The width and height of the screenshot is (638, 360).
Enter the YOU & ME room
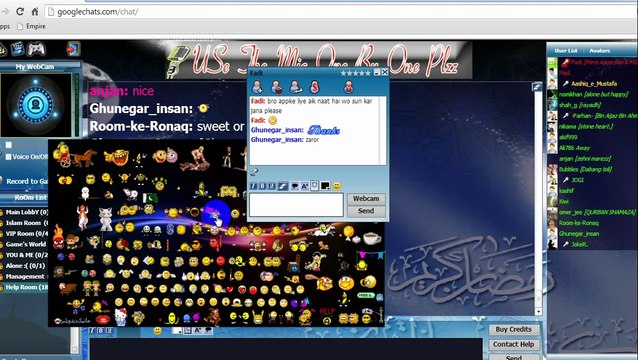pyautogui.click(x=26, y=255)
